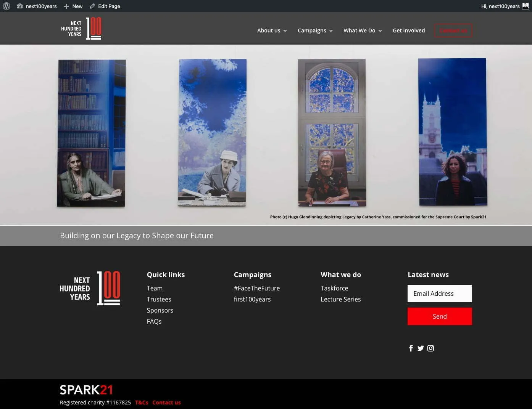Screen dimensions: 532x409
Task: Click 'Building on our Legacy to Shape our Future'
Action: click(137, 236)
